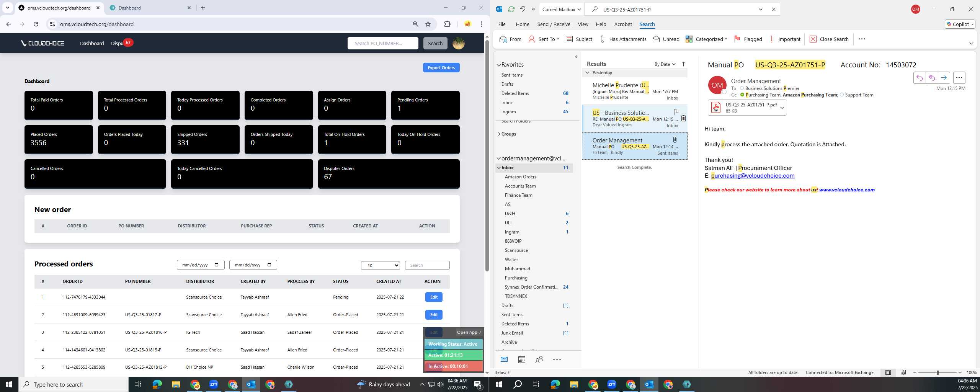Edit order 111-4691009-6099423
This screenshot has width=980, height=392.
(x=434, y=315)
